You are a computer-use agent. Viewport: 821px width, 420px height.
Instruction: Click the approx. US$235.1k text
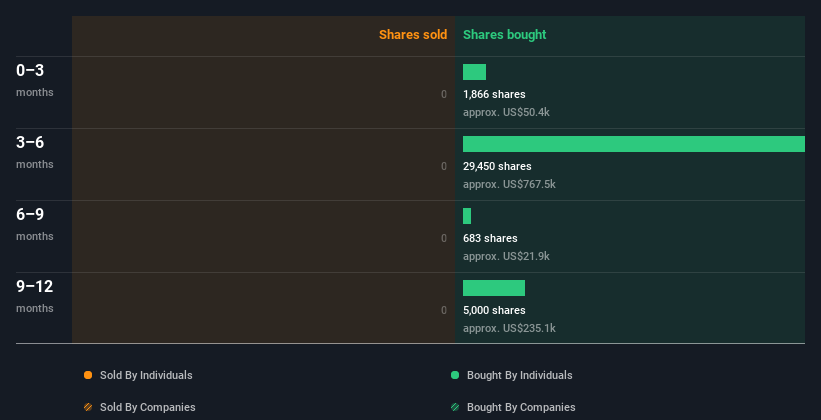509,328
